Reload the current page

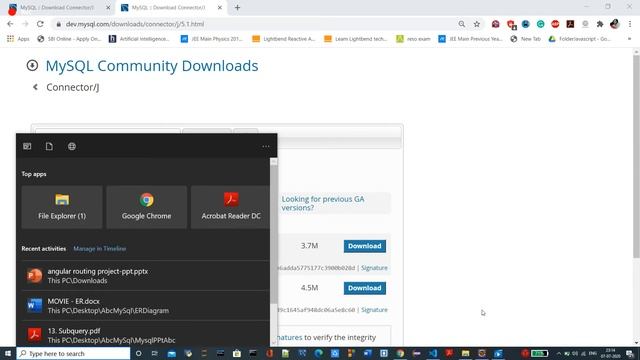(x=40, y=24)
